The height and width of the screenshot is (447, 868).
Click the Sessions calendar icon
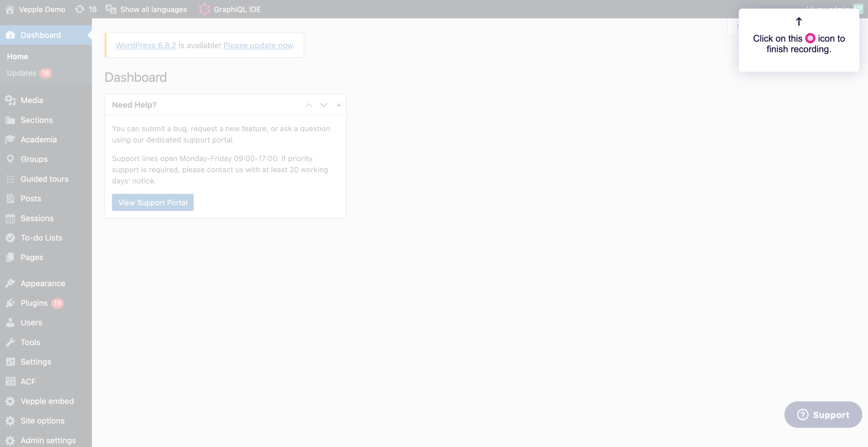click(11, 218)
